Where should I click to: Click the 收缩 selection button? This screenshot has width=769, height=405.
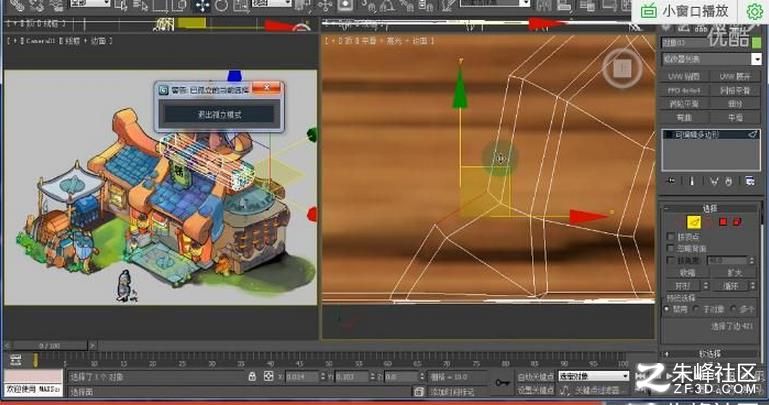point(687,273)
